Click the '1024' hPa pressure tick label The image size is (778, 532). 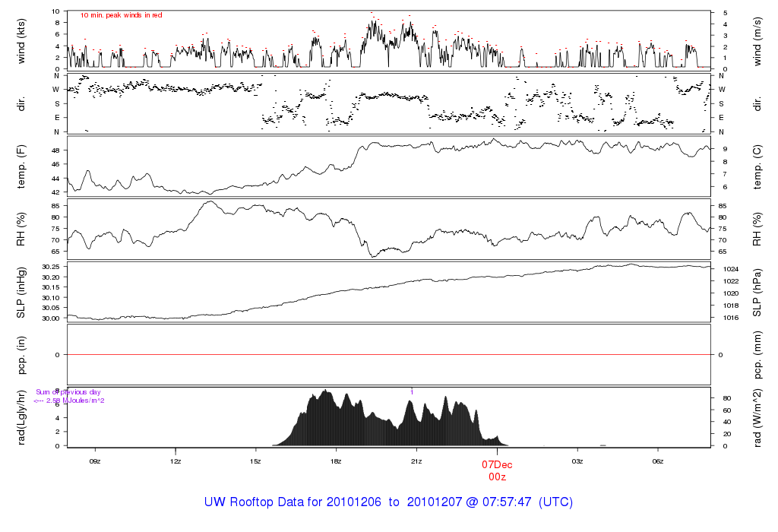pos(731,269)
